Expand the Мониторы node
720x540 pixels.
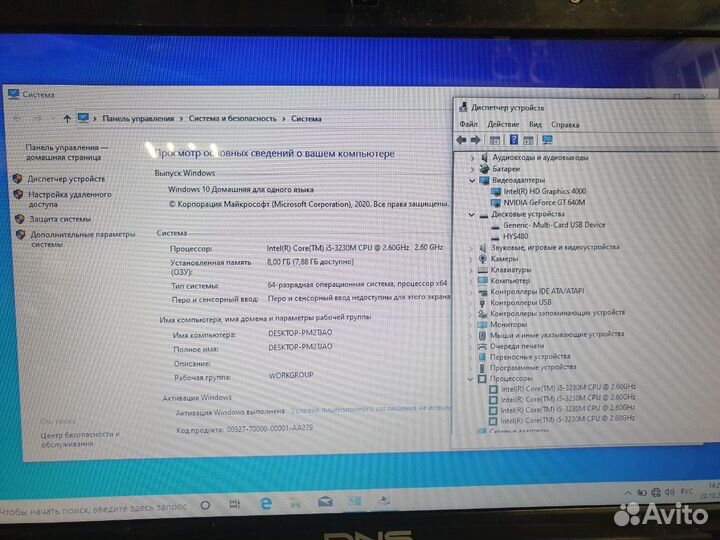click(471, 325)
